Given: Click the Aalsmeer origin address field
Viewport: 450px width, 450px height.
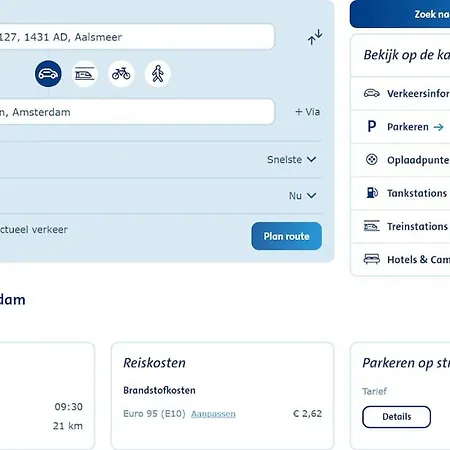Looking at the screenshot, I should [137, 37].
